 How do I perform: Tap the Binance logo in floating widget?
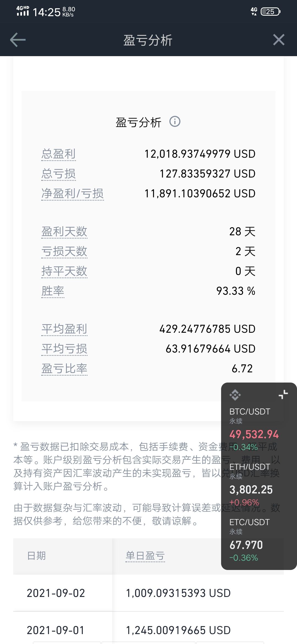(x=235, y=395)
